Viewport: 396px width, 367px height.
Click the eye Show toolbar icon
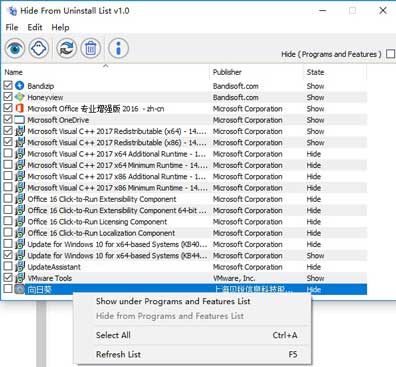pos(15,49)
